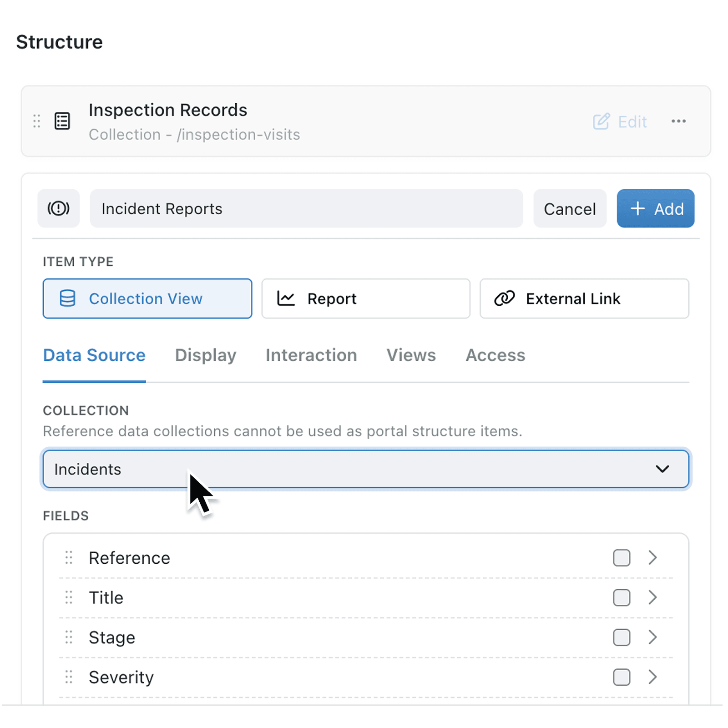Image resolution: width=728 pixels, height=728 pixels.
Task: Click the alert icon beside Incident Reports
Action: coord(58,208)
